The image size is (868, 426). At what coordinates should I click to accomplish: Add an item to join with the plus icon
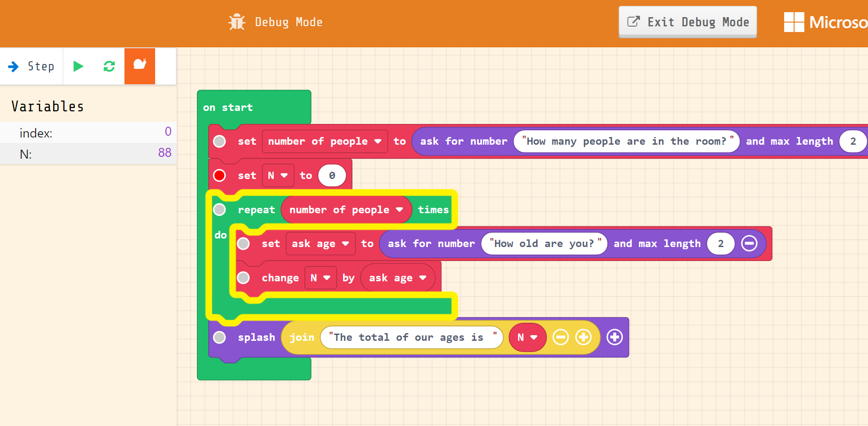click(x=583, y=337)
